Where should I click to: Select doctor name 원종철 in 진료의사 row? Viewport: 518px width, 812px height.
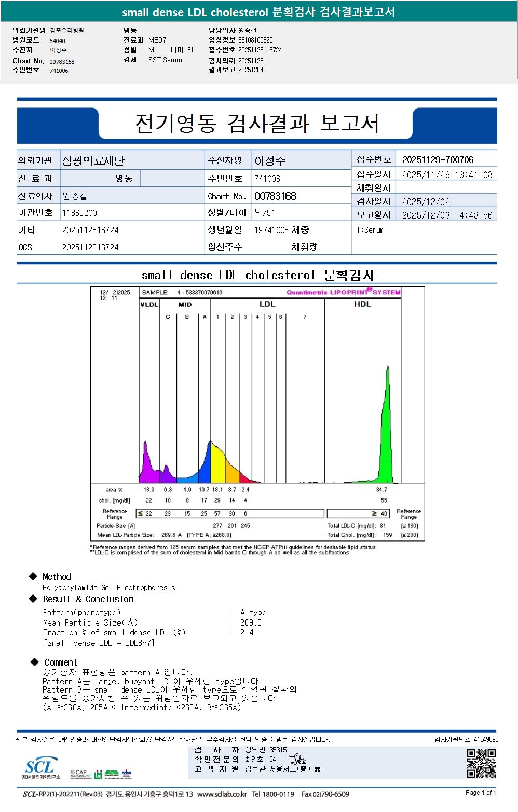coord(75,196)
